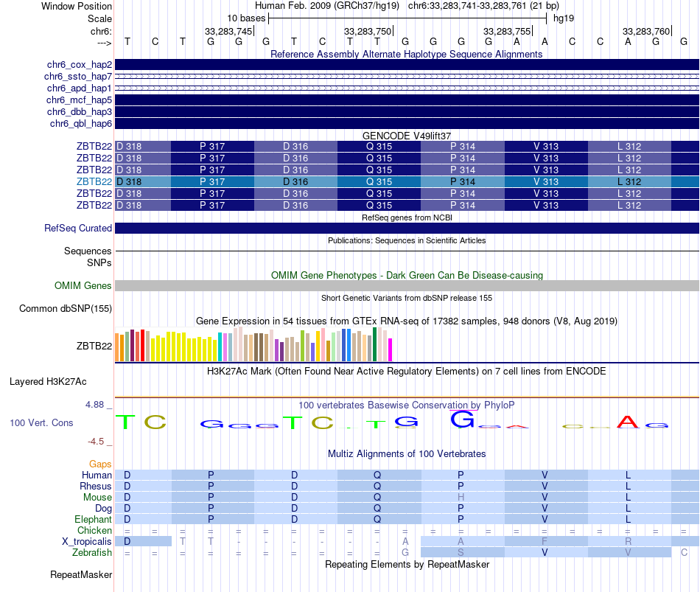Open the chr6_qbl_hap6 track label

(81, 123)
